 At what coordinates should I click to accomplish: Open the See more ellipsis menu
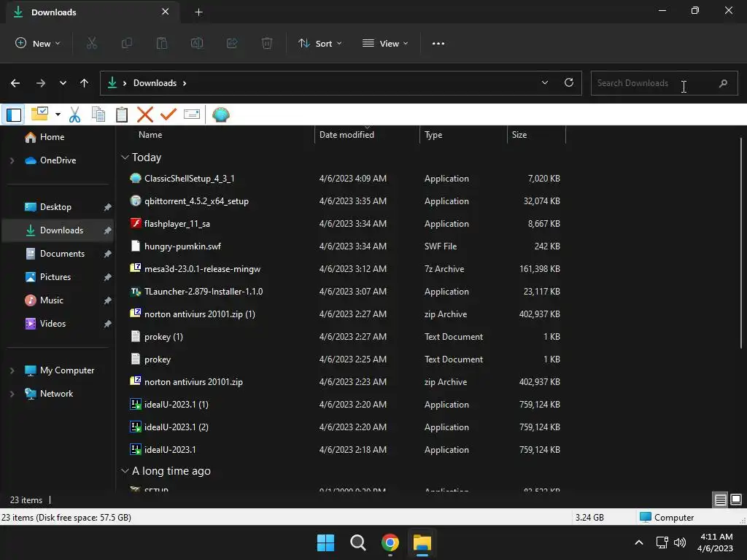[438, 43]
